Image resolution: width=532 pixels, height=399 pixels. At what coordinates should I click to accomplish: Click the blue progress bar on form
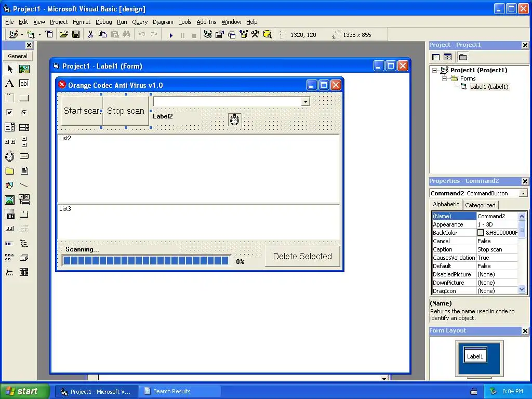tap(146, 261)
